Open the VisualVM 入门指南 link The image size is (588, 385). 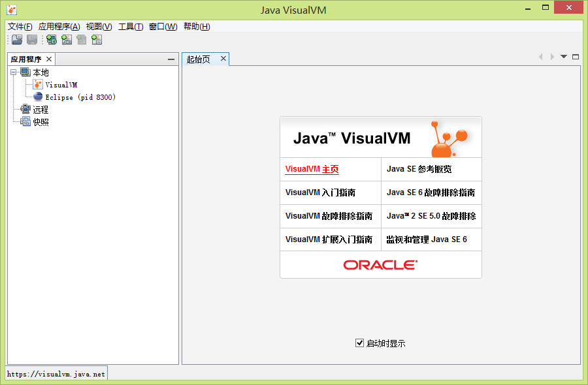(320, 192)
